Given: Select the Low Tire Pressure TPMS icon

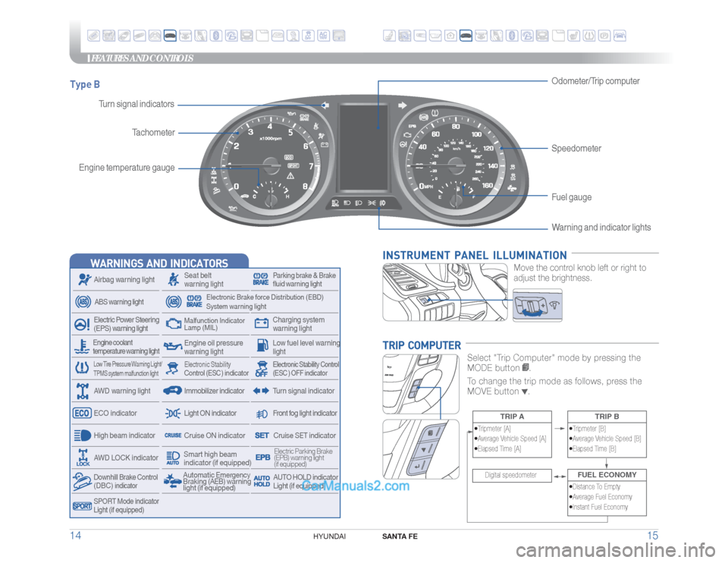Looking at the screenshot, I should [82, 368].
